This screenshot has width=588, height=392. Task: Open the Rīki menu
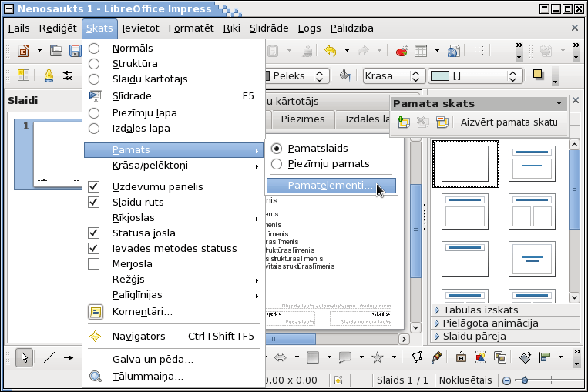click(x=232, y=28)
